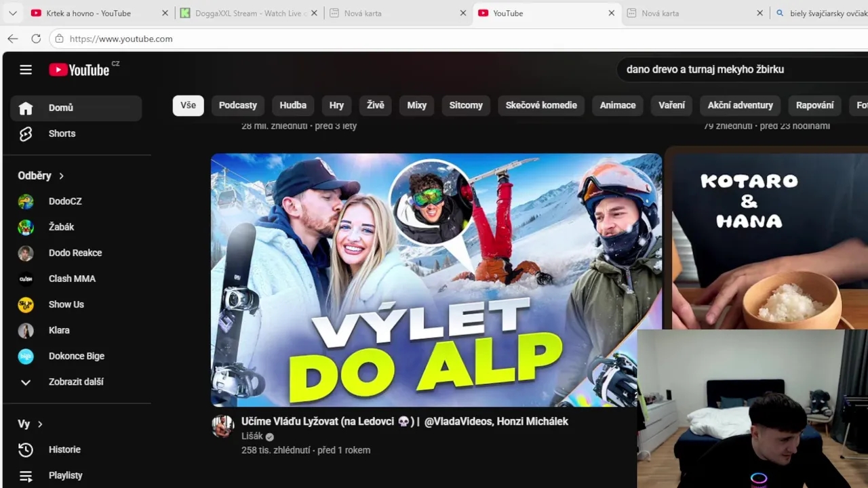Image resolution: width=868 pixels, height=488 pixels.
Task: Expand the Odběry section chevron
Action: coord(61,176)
